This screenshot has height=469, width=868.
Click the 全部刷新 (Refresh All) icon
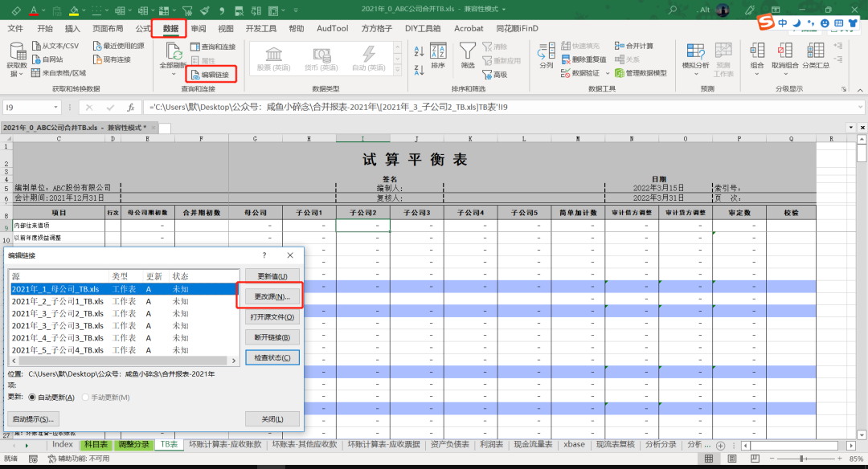tap(174, 51)
